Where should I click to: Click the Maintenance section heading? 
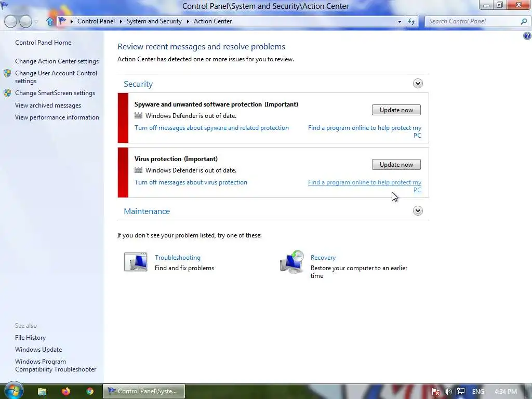(147, 211)
